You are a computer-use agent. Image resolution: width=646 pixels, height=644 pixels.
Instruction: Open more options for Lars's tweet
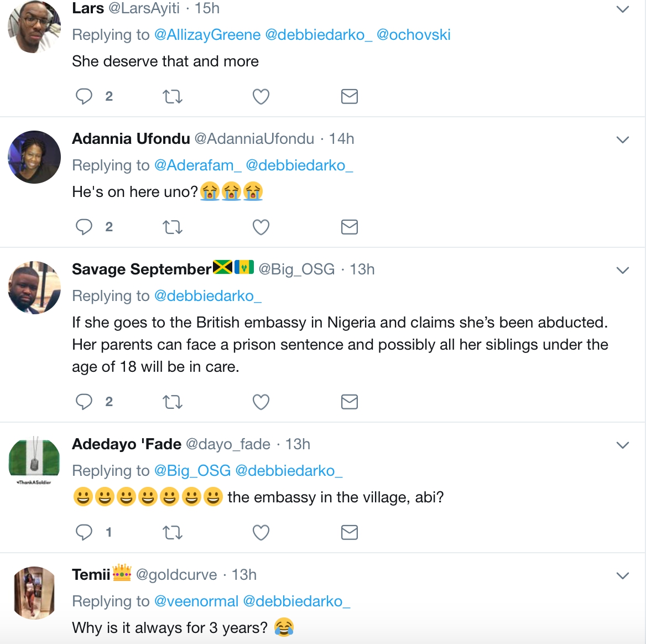coord(623,9)
